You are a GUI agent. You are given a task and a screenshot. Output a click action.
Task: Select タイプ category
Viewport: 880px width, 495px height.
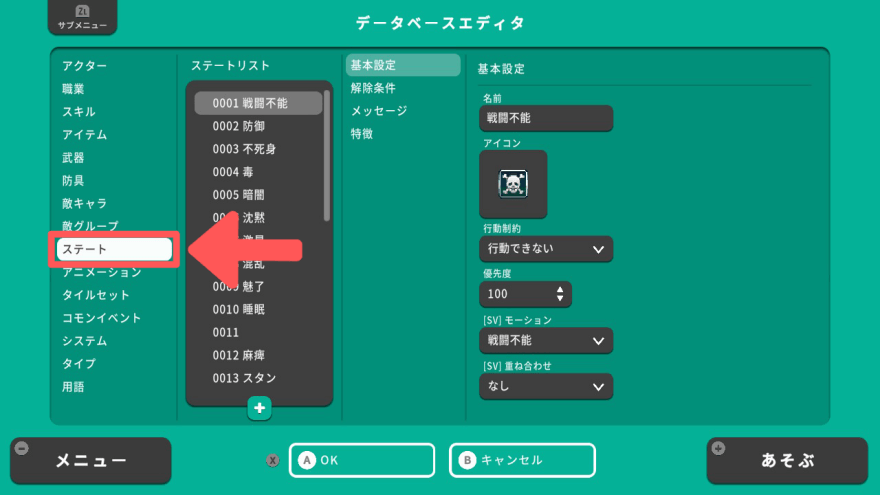pyautogui.click(x=79, y=364)
